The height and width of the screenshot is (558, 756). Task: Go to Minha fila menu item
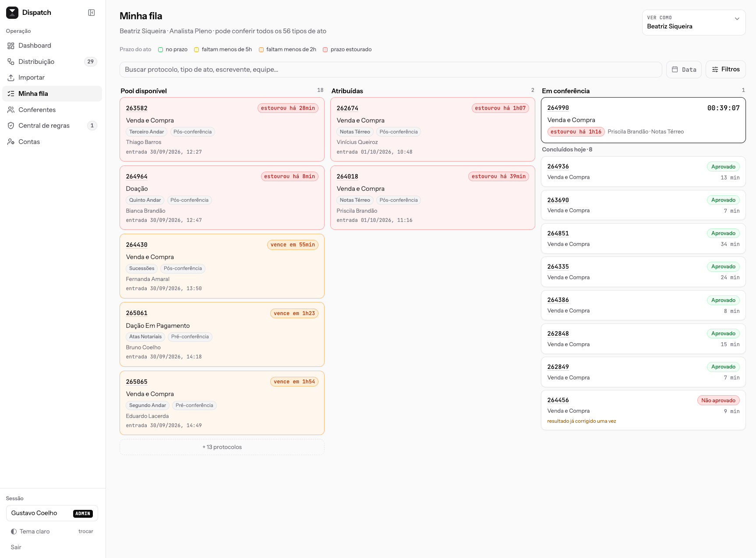pyautogui.click(x=52, y=94)
